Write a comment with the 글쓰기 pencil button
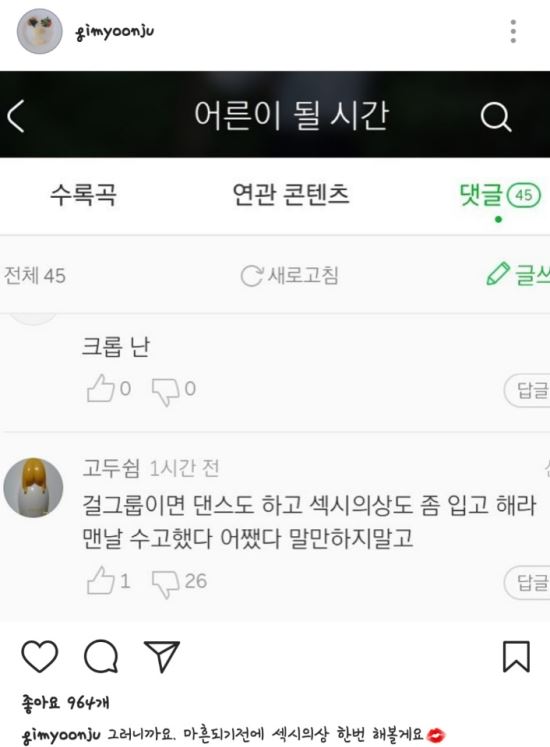Screen dimensions: 550x747 (x=518, y=274)
